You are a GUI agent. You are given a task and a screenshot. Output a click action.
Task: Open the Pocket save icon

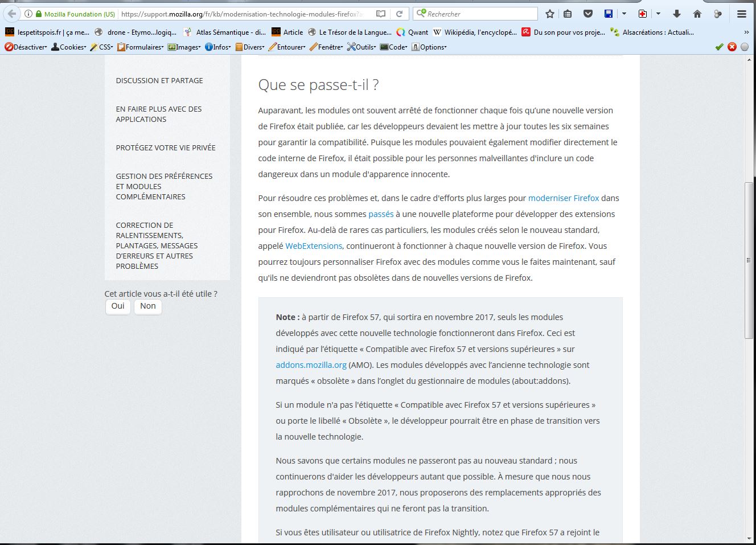pos(588,14)
